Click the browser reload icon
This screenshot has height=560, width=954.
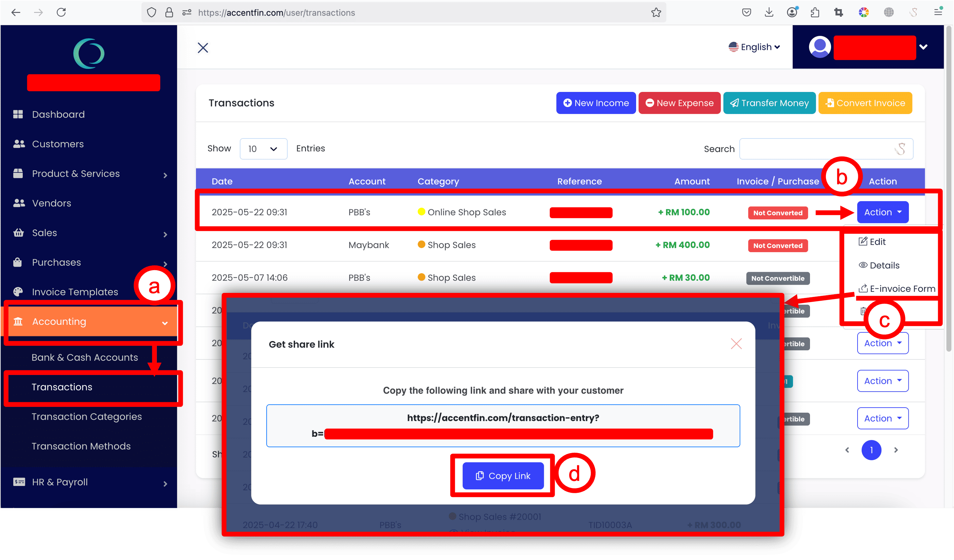pyautogui.click(x=61, y=13)
